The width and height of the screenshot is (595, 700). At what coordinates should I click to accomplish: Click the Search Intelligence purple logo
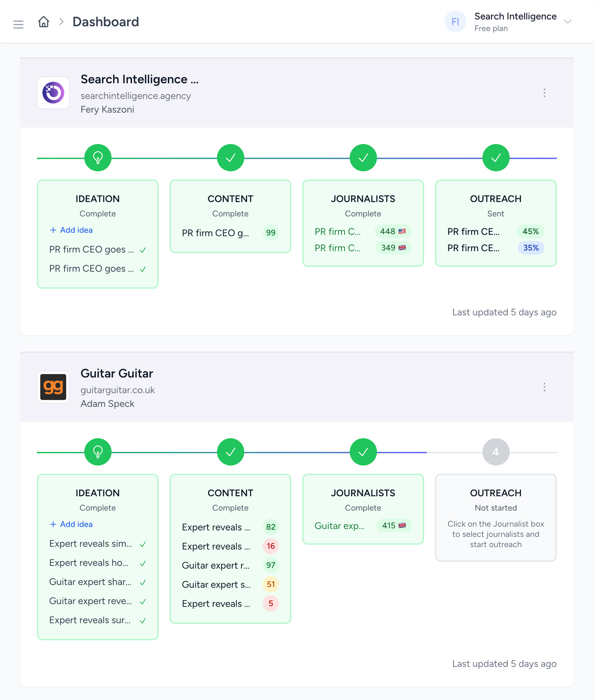pos(53,93)
